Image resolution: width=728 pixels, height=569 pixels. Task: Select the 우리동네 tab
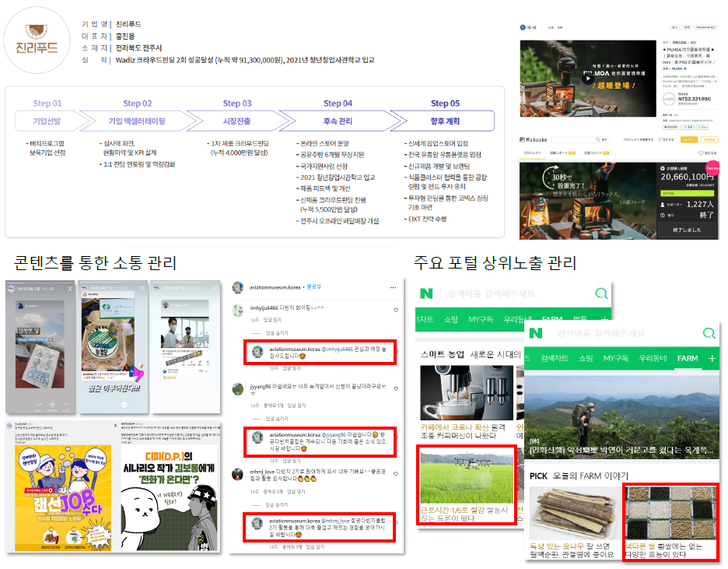653,358
